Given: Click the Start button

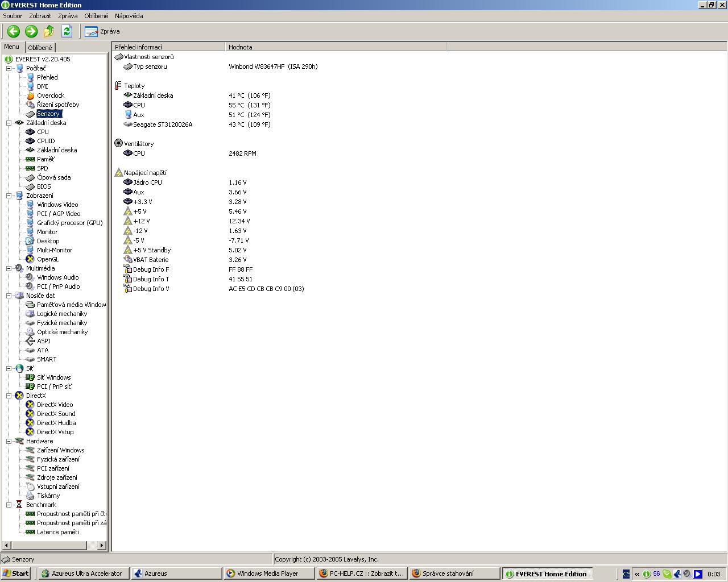Looking at the screenshot, I should click(x=16, y=573).
